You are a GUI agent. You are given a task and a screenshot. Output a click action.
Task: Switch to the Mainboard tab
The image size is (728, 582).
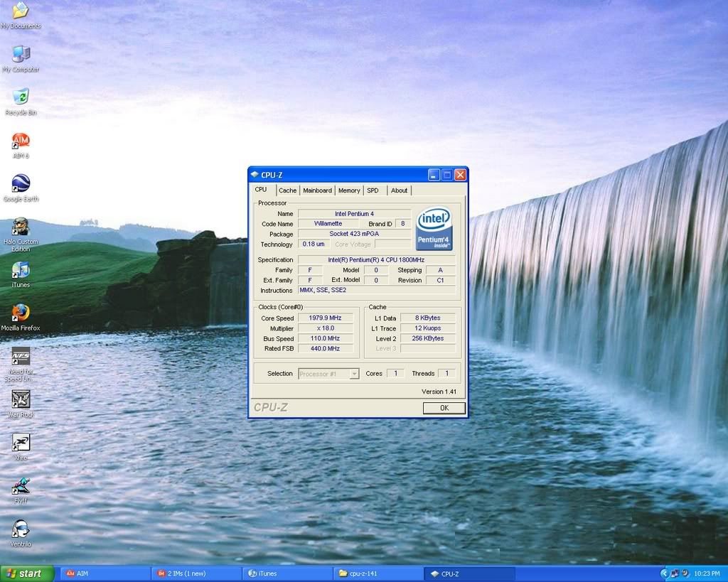[317, 190]
